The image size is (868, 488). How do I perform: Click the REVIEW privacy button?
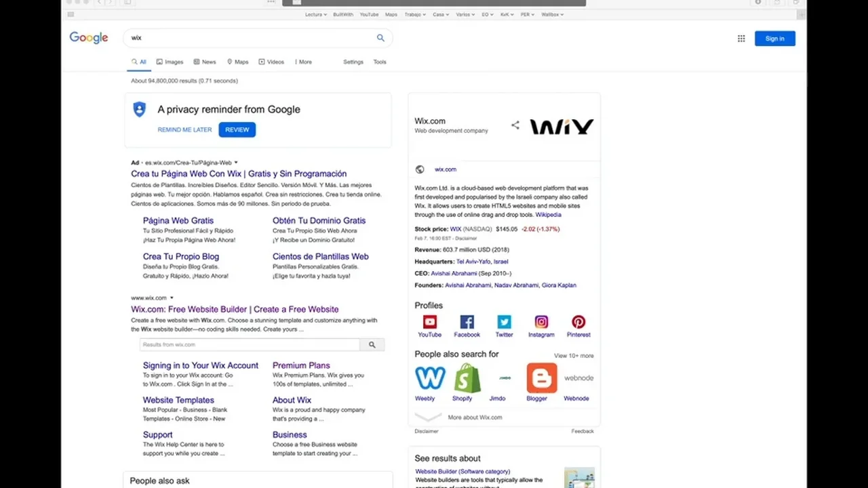click(237, 129)
